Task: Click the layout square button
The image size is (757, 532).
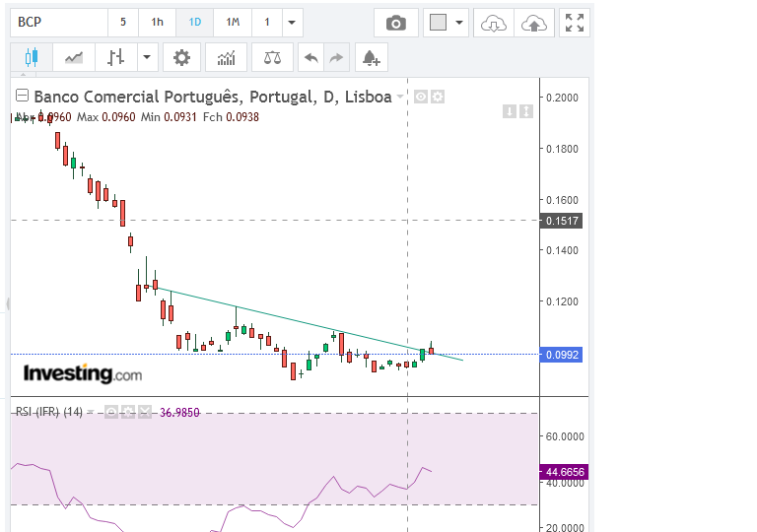Action: coord(438,23)
